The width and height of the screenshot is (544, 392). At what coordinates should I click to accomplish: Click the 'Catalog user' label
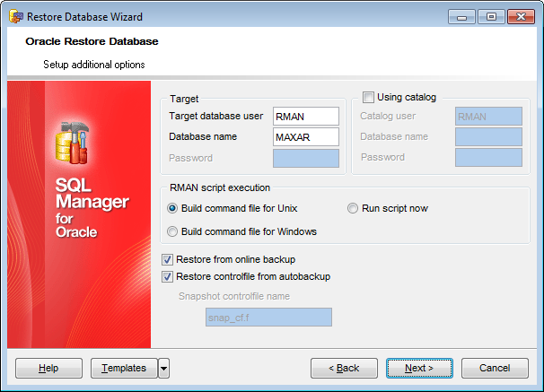[x=388, y=116]
